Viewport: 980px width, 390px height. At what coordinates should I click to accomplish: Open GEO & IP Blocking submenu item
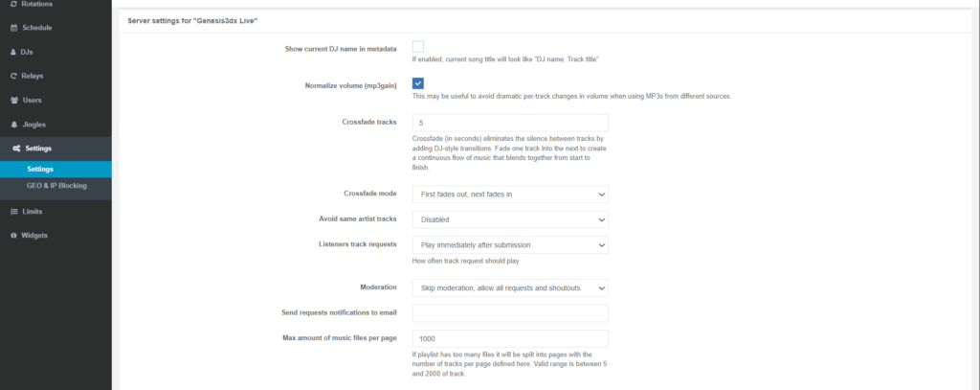[x=56, y=185]
